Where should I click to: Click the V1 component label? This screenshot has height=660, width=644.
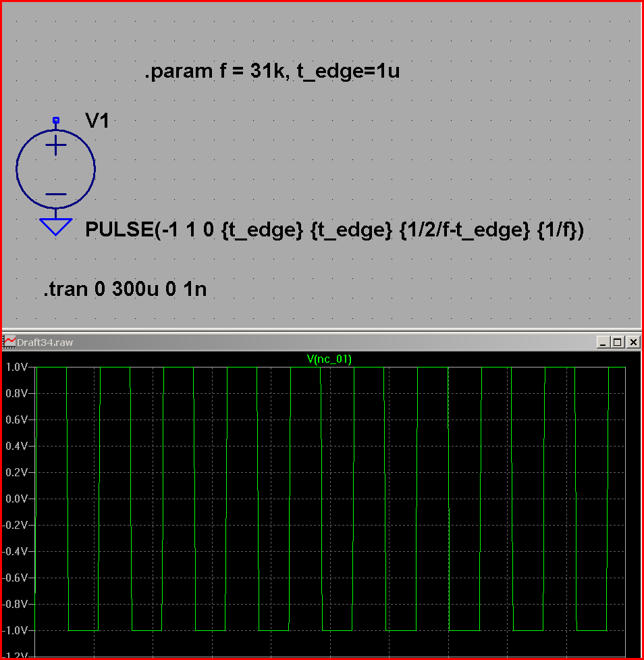point(97,121)
